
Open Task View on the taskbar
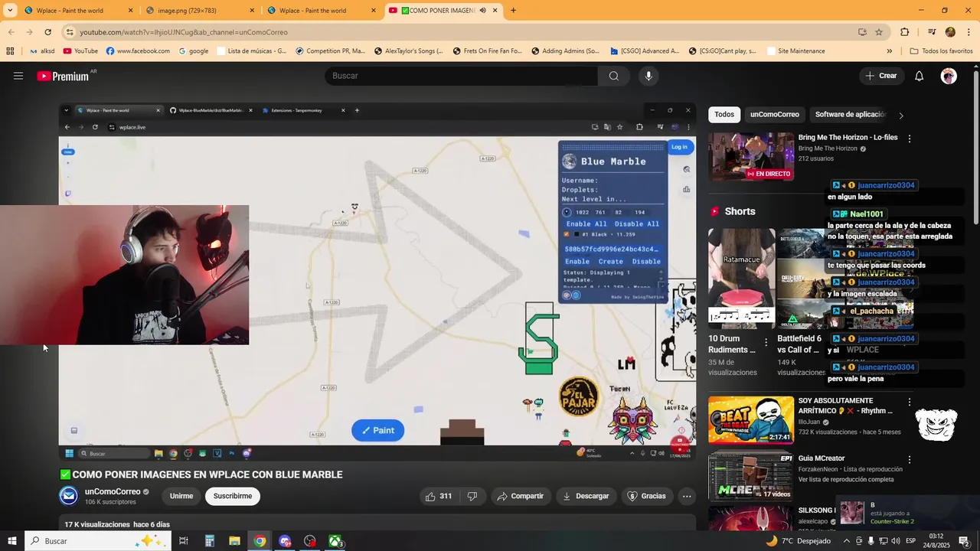point(184,541)
